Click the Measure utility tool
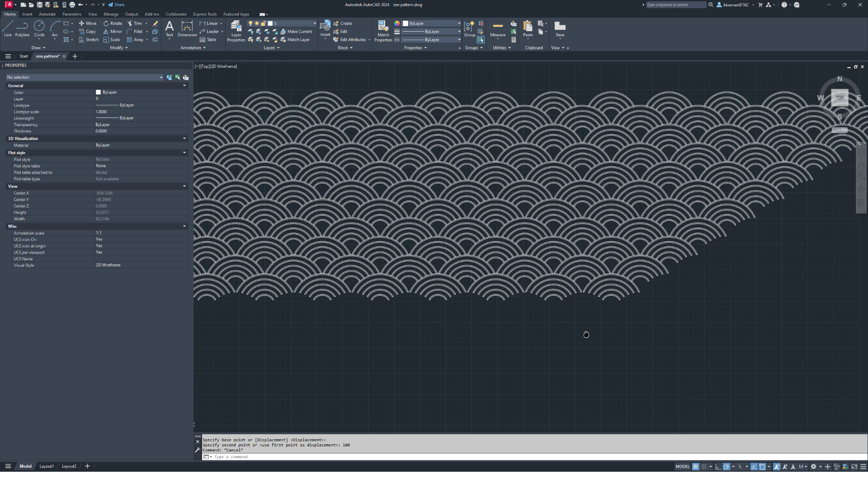 (x=498, y=28)
